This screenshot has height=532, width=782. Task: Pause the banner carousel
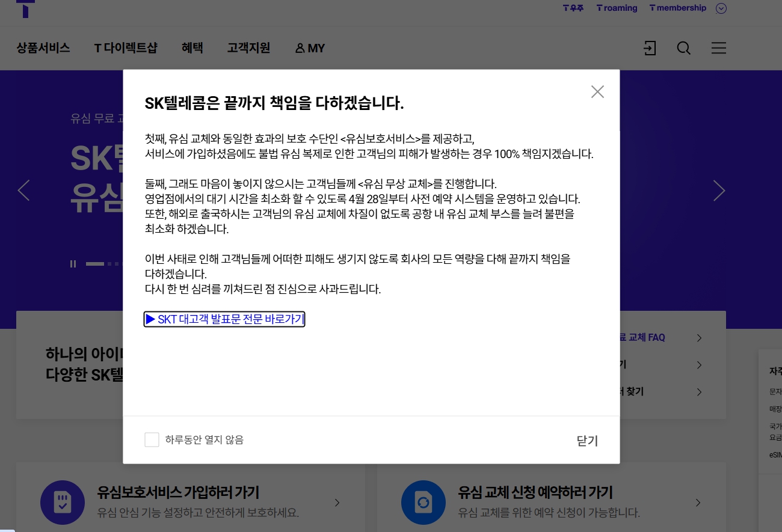click(x=73, y=264)
